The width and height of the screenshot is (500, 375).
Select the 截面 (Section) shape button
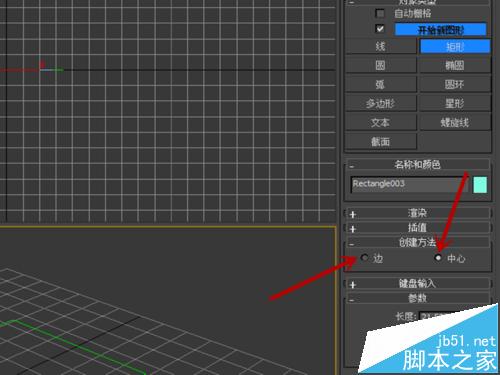click(x=381, y=142)
